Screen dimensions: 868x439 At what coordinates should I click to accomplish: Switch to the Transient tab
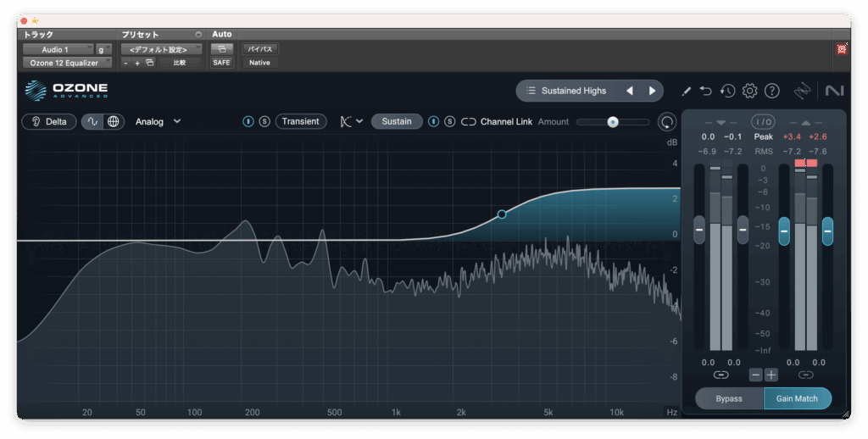pos(300,121)
